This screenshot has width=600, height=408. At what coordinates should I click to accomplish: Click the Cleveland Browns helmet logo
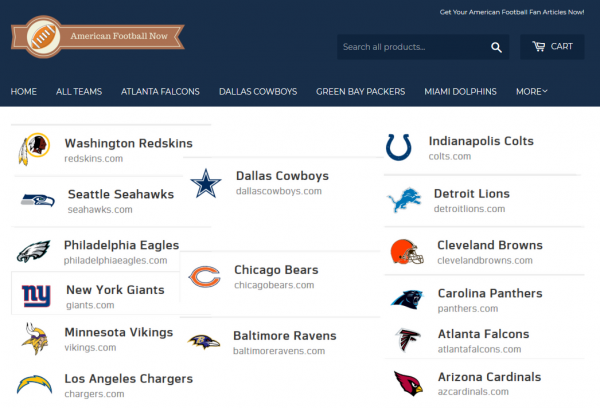point(407,252)
